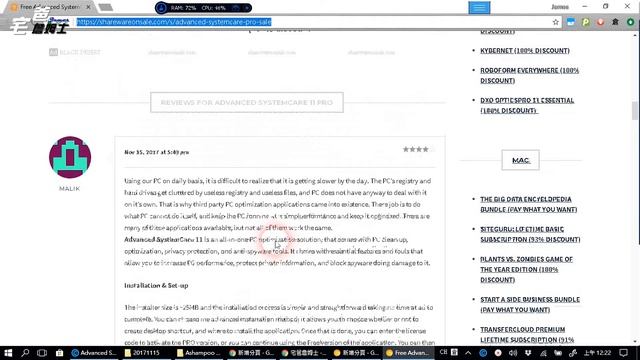Switch to the 宅爸詹姆士 Chrome window
Screen dimensions: 640x360
click(304, 353)
